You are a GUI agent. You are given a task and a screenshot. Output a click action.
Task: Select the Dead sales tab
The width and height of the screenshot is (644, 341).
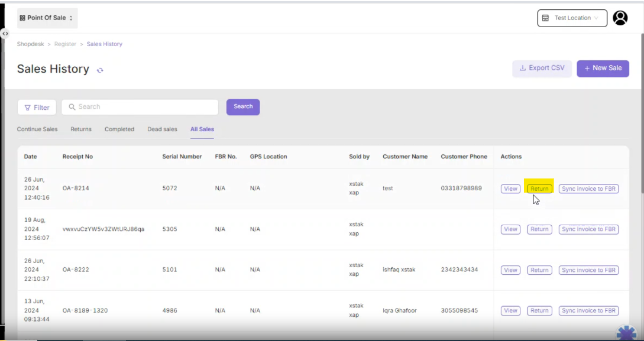162,129
